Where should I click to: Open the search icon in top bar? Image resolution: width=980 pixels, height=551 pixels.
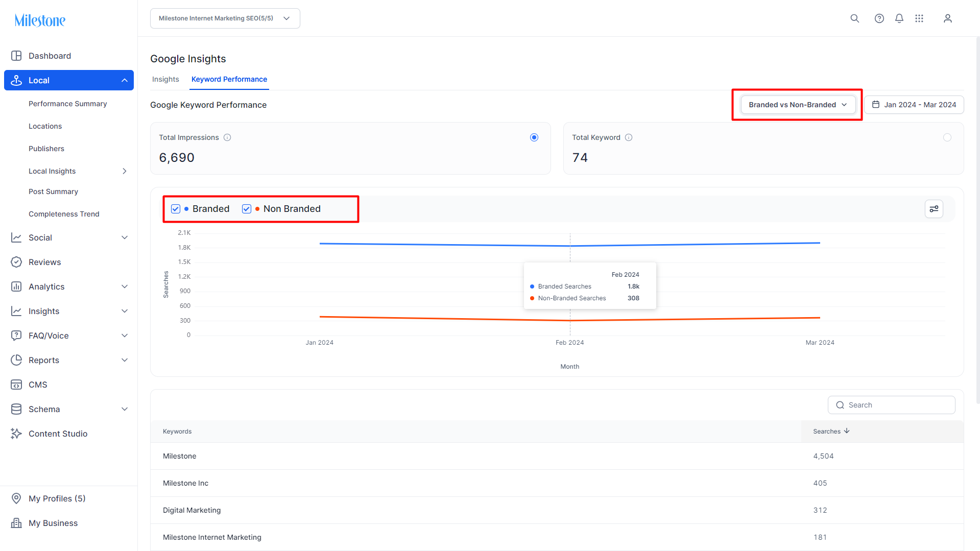pos(854,18)
